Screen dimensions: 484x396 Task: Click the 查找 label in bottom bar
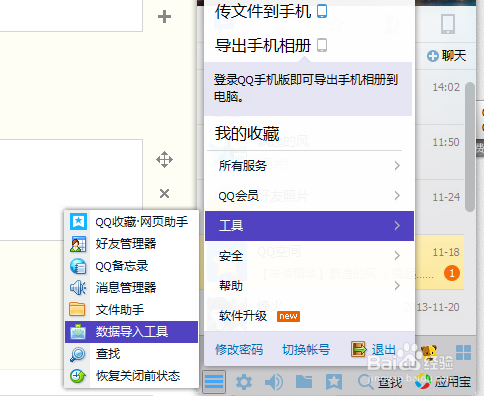click(x=390, y=382)
